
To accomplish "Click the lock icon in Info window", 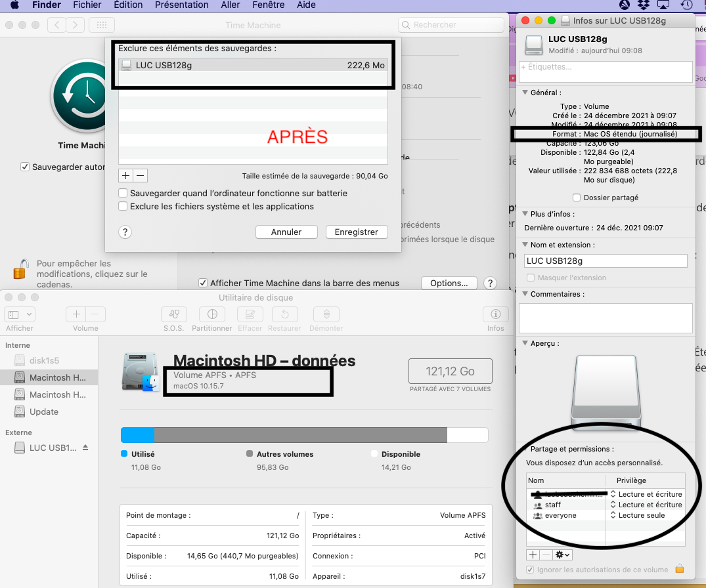I will pyautogui.click(x=680, y=569).
